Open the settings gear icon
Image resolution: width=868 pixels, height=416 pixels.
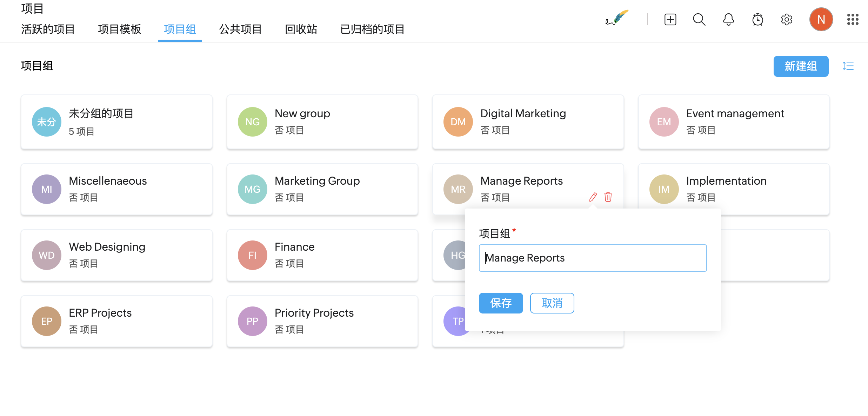(x=787, y=19)
